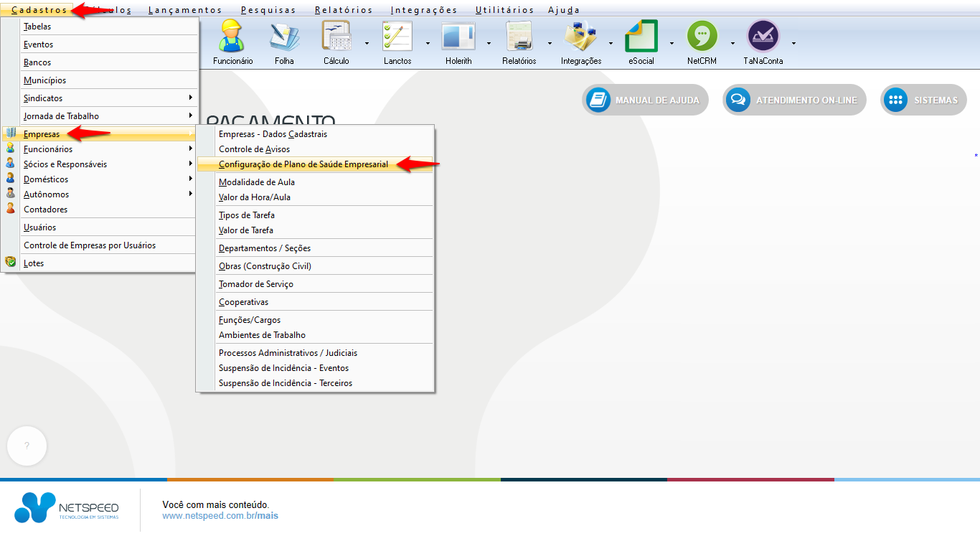Select Configuração de Plano de Saúde Empresarial
Viewport: 980px width, 536px height.
[x=303, y=164]
